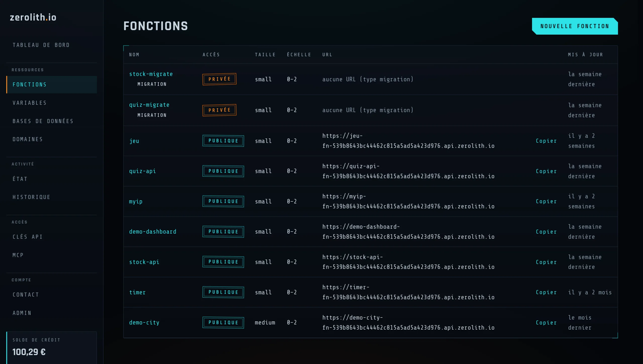Copy the jeu function URL
This screenshot has height=364, width=643.
pyautogui.click(x=546, y=141)
